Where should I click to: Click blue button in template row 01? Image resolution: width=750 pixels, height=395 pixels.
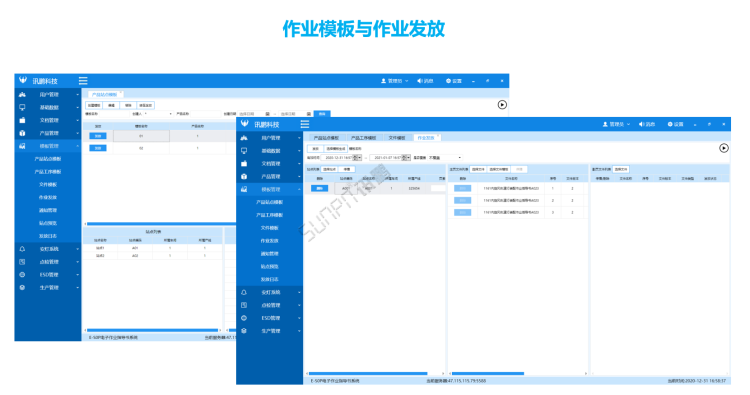pyautogui.click(x=98, y=136)
